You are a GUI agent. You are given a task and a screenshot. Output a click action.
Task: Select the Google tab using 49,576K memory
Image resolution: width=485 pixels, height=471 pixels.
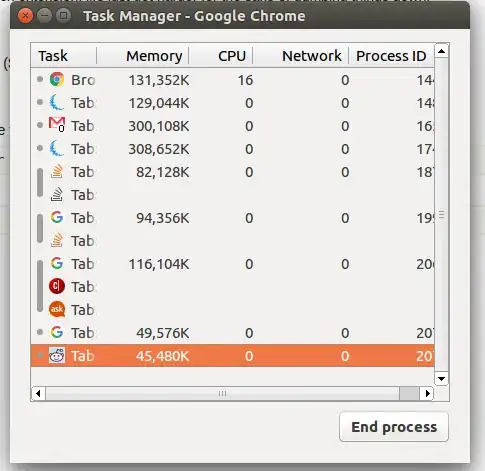pyautogui.click(x=232, y=333)
